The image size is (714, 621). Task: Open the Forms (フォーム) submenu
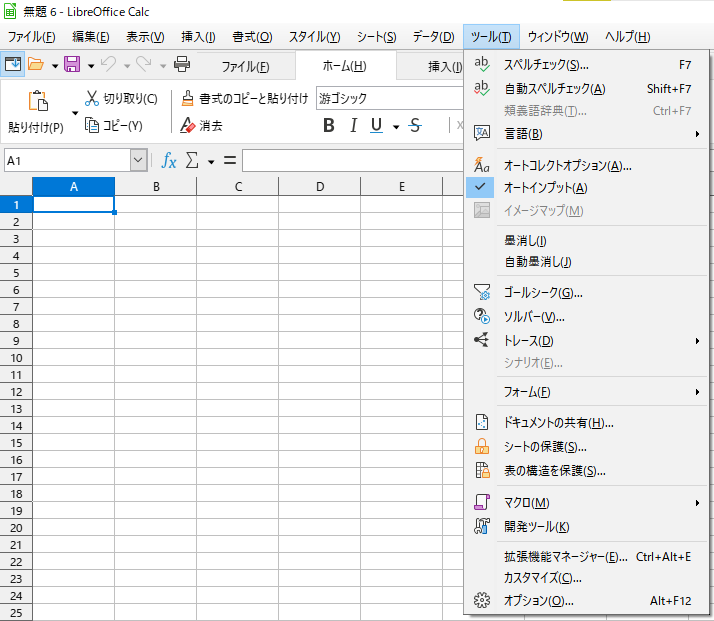point(586,392)
